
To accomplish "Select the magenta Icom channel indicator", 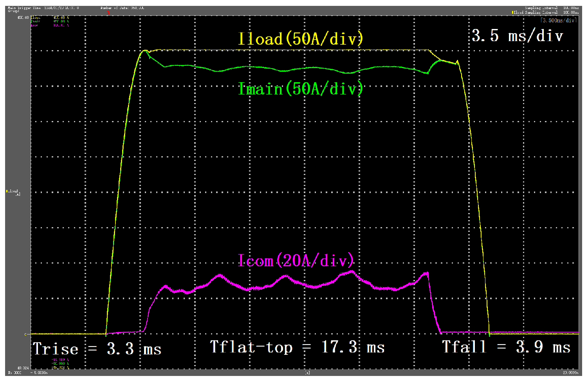I will click(34, 25).
